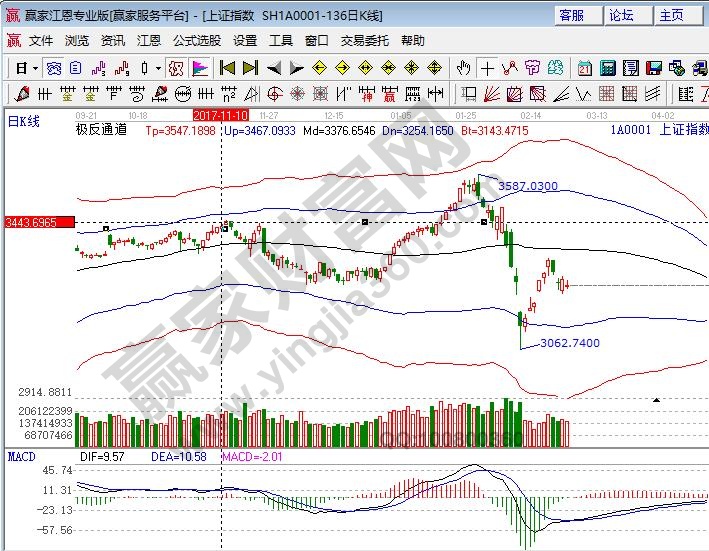
Task: Open the 公式选股 menu
Action: 196,41
